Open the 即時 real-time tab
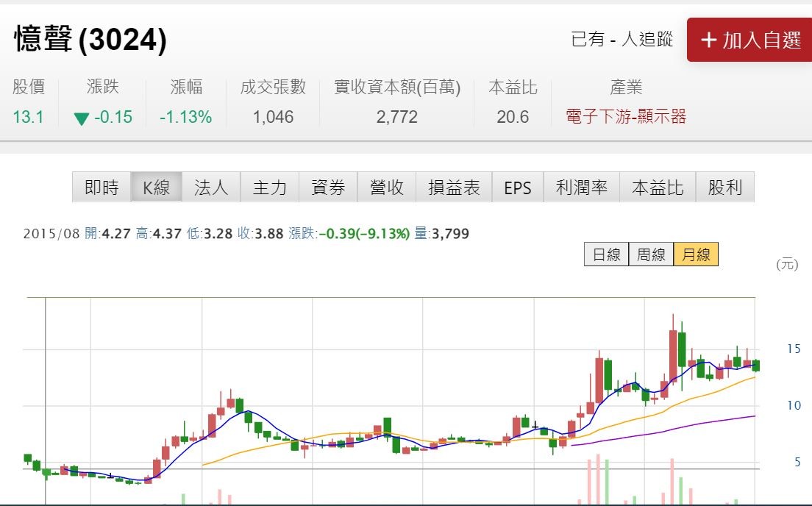Screen dimensions: 812x506 click(101, 188)
